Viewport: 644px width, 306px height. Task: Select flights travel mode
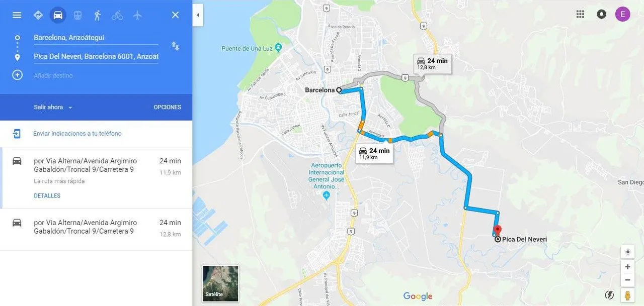point(137,15)
